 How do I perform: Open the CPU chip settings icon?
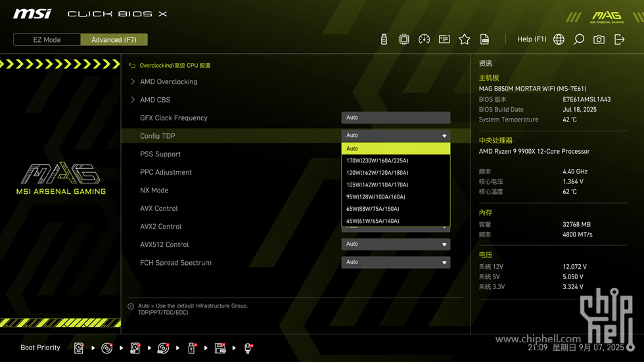click(403, 39)
